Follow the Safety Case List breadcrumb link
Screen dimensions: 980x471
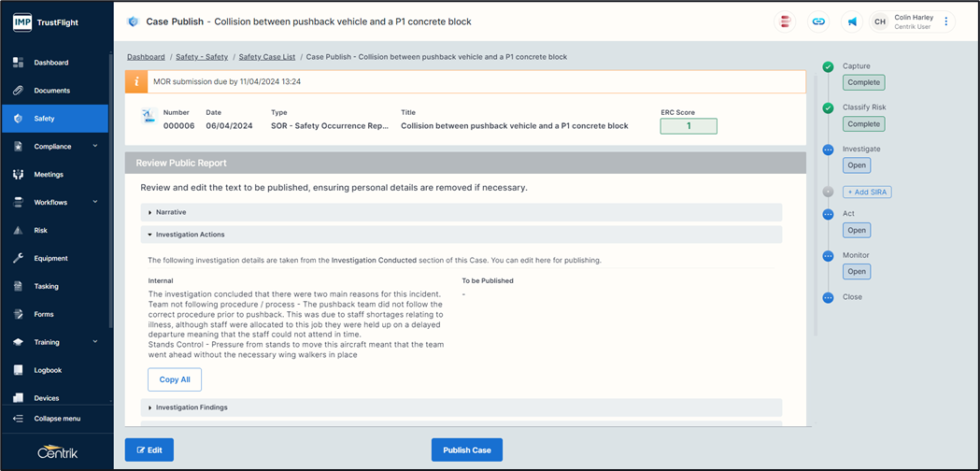[x=265, y=57]
